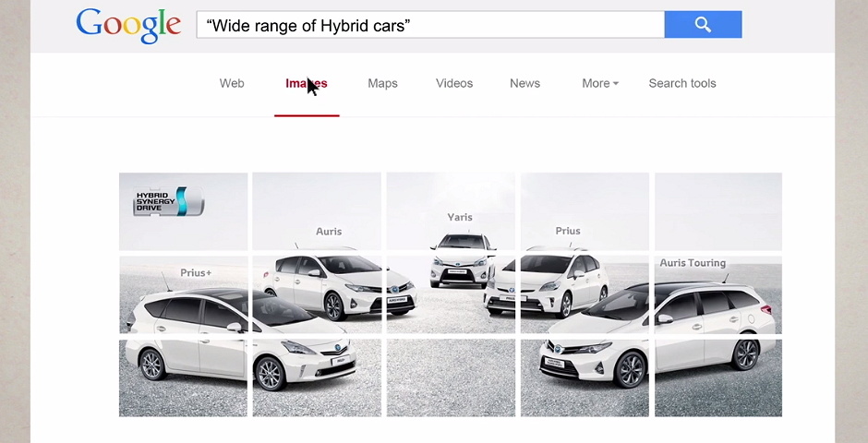Viewport: 868px width, 443px height.
Task: Open the Maps tab
Action: 382,83
